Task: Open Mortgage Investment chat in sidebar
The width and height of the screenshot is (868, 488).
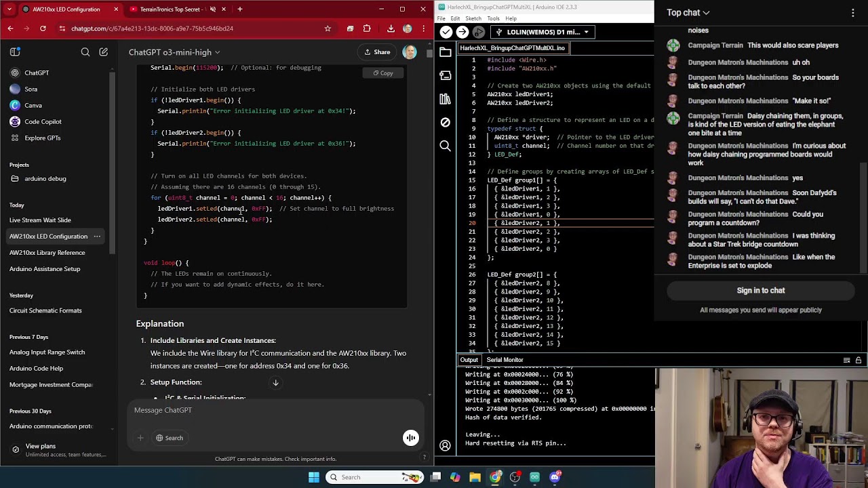Action: (51, 384)
